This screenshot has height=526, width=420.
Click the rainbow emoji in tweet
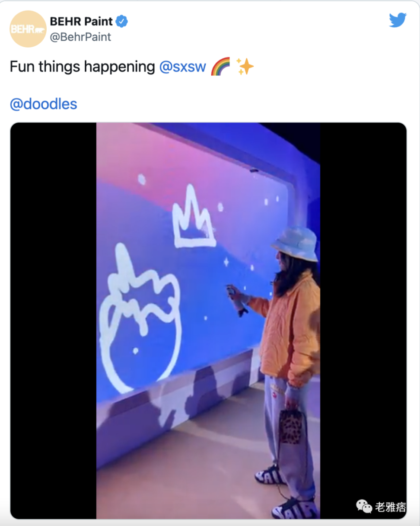(220, 67)
